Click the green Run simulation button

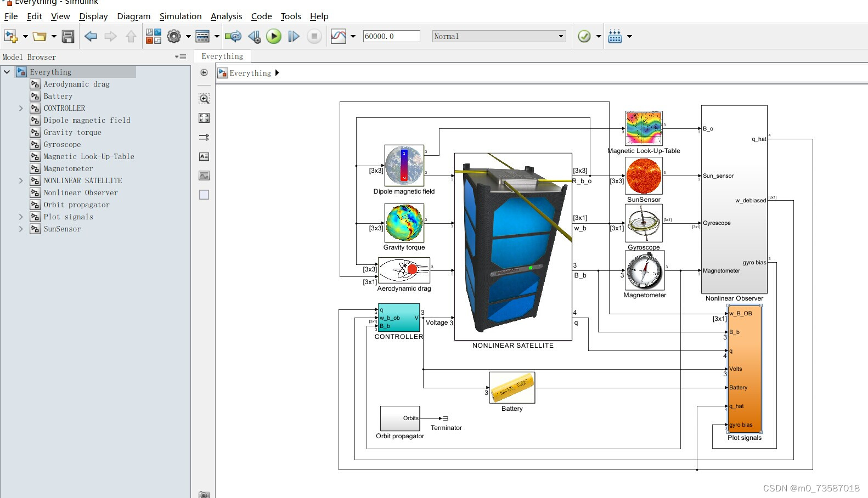click(x=274, y=36)
